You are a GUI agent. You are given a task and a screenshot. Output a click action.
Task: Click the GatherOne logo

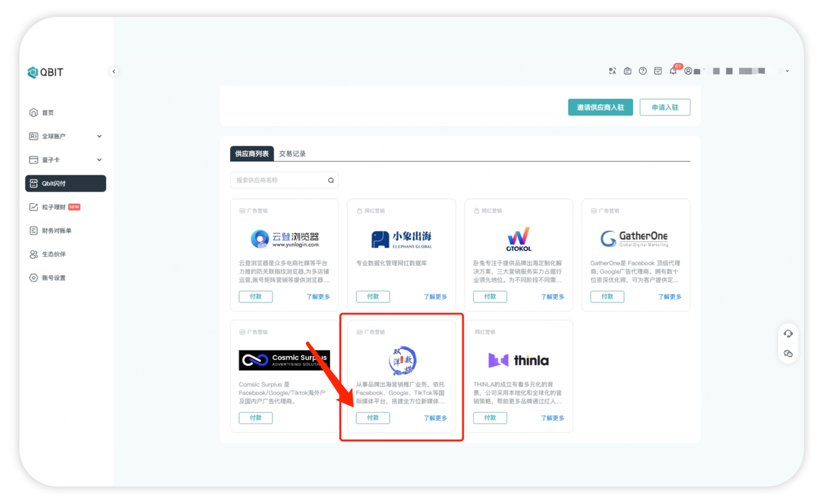634,239
